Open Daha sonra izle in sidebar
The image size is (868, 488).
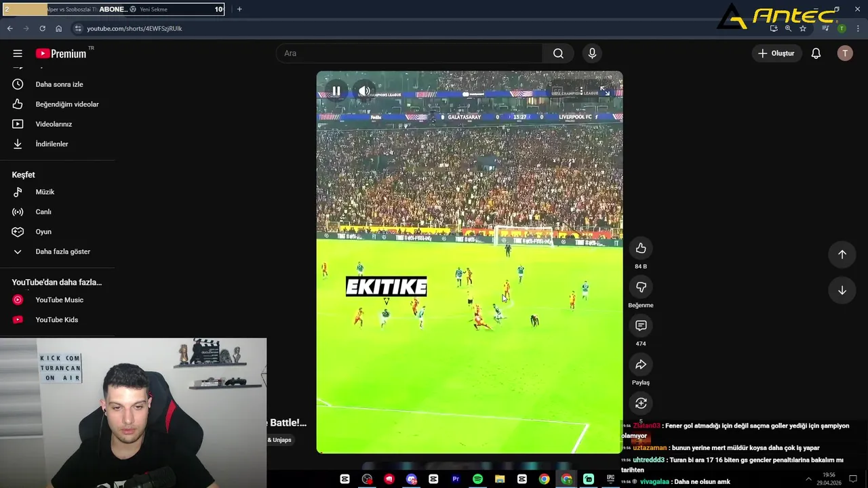pyautogui.click(x=58, y=84)
